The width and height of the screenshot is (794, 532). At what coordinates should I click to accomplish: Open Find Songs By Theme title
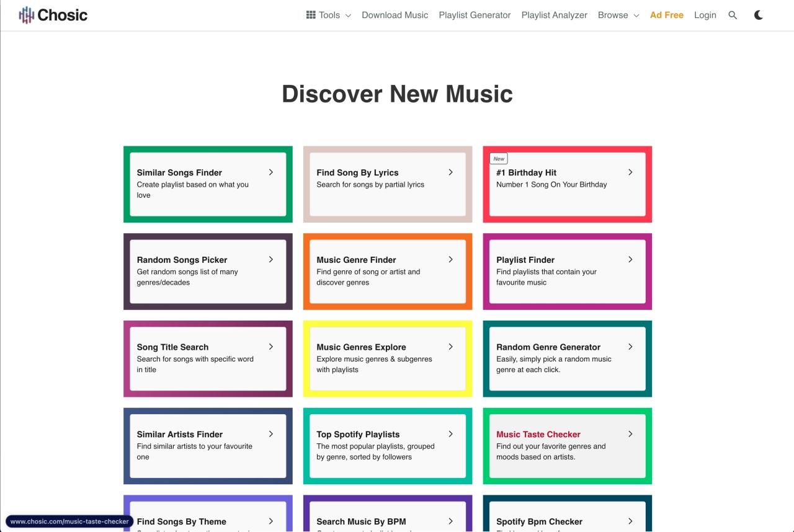click(182, 522)
